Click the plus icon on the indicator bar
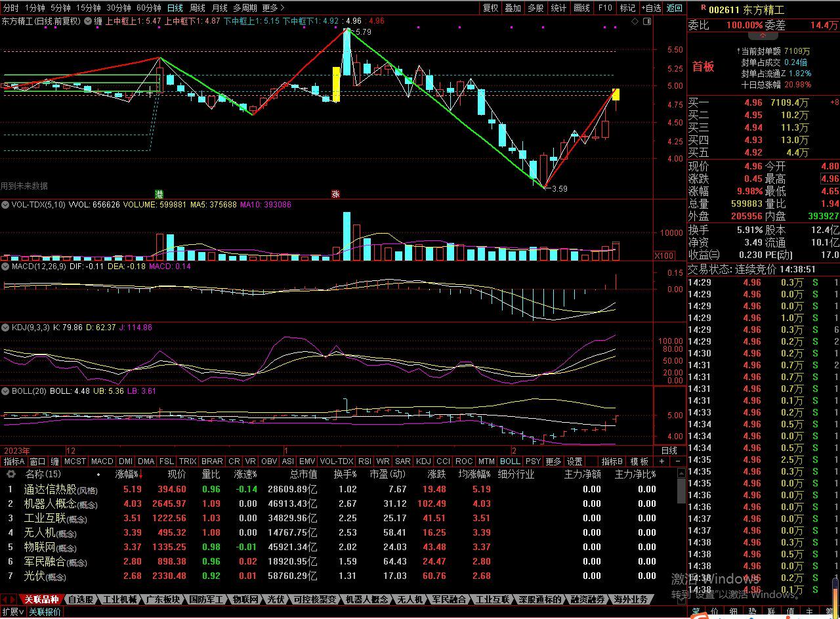This screenshot has width=840, height=619. tap(662, 461)
